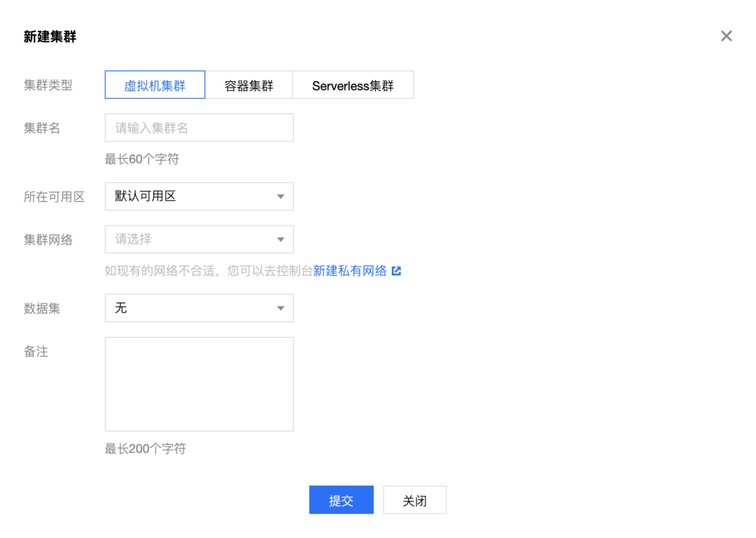
Task: Click the arrow in 集群网络 dropdown
Action: [281, 240]
